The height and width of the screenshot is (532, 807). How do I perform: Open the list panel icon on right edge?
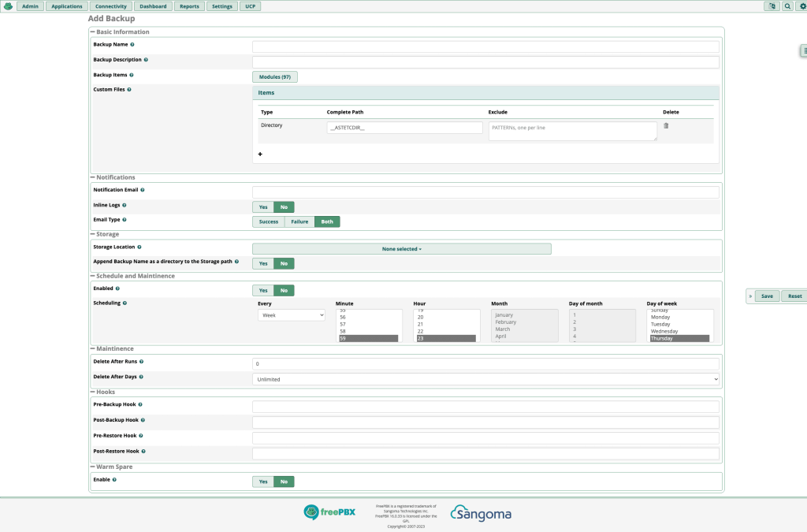pyautogui.click(x=804, y=50)
